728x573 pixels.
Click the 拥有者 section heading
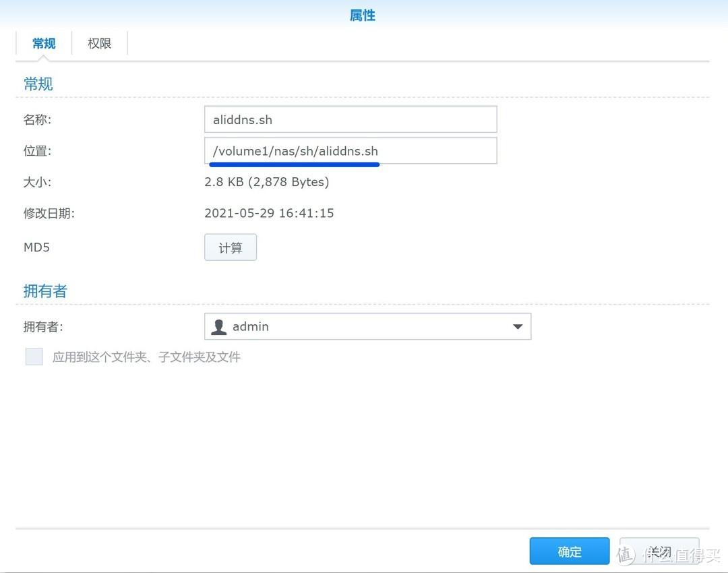tap(44, 291)
